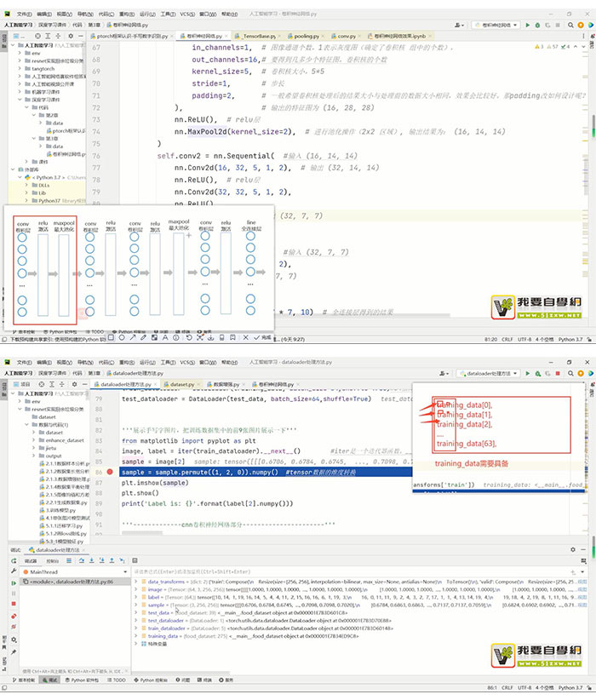Screen dimensions: 596x700
Task: Click Debug bug icon in upper window
Action: click(x=537, y=25)
